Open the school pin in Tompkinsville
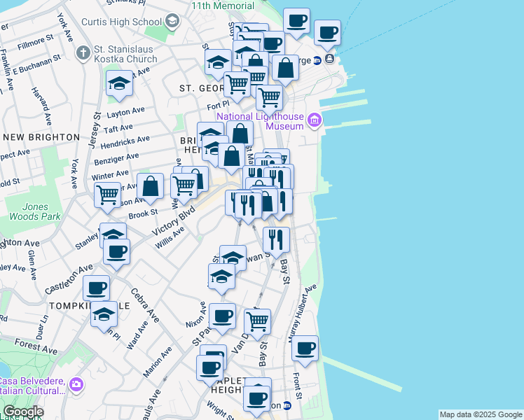 click(104, 317)
